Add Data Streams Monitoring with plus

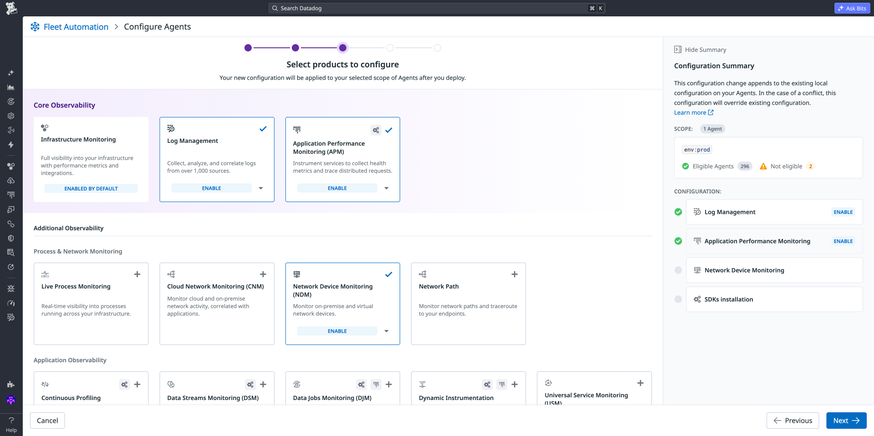(263, 384)
